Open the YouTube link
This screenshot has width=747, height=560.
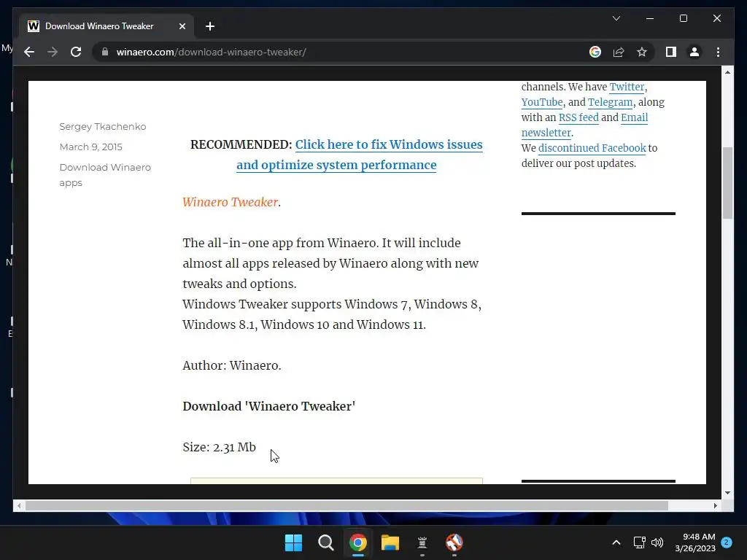click(542, 102)
